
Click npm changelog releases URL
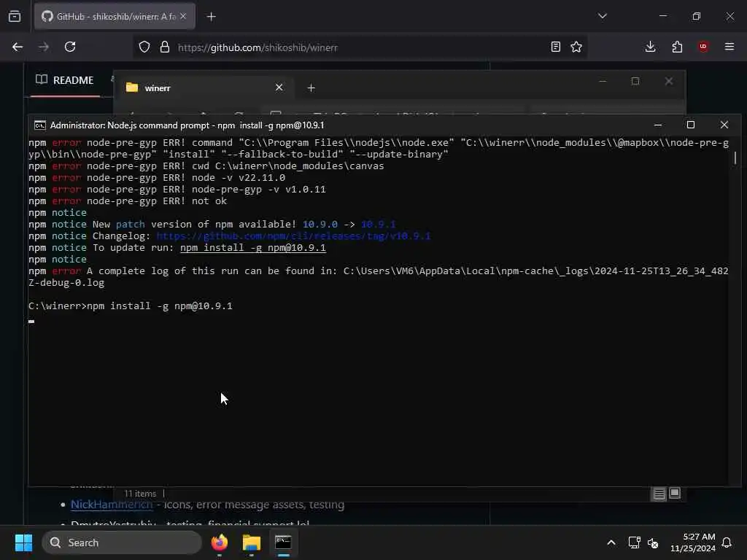click(293, 236)
